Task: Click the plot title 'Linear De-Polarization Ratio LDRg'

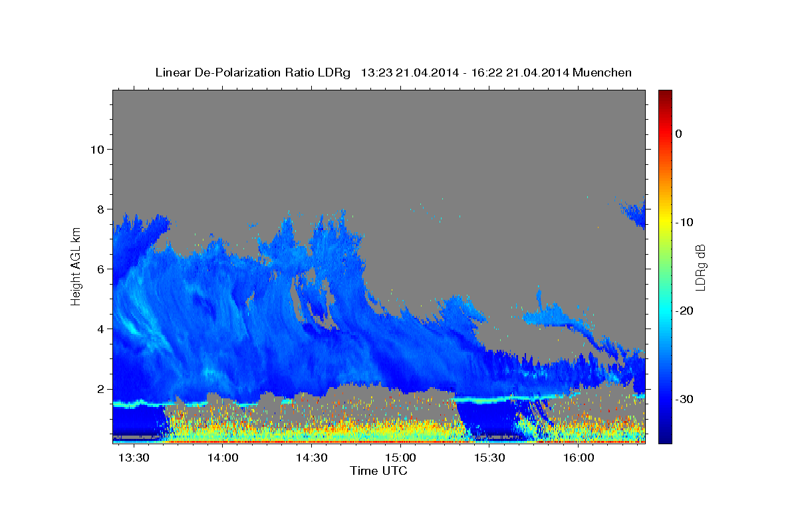Action: 252,72
